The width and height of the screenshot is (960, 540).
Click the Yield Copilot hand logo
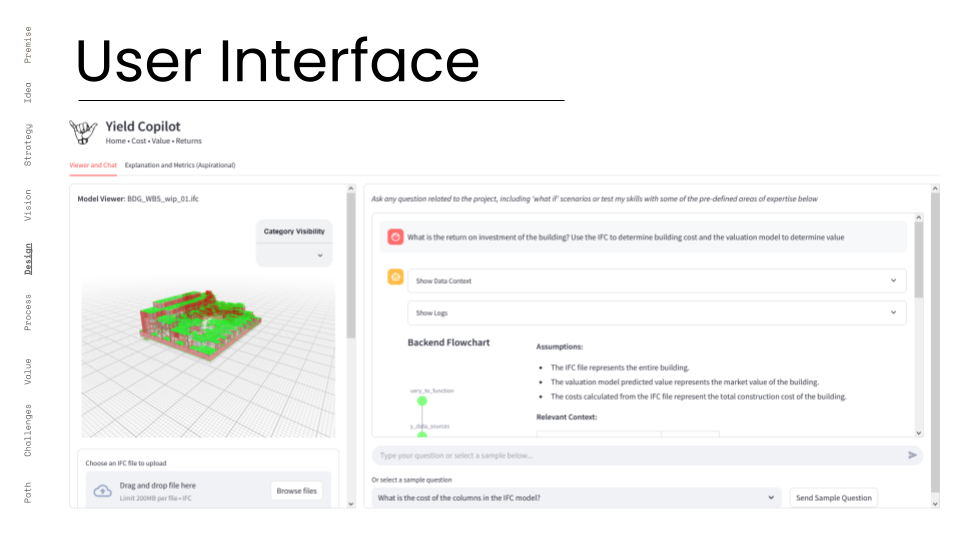tap(83, 132)
